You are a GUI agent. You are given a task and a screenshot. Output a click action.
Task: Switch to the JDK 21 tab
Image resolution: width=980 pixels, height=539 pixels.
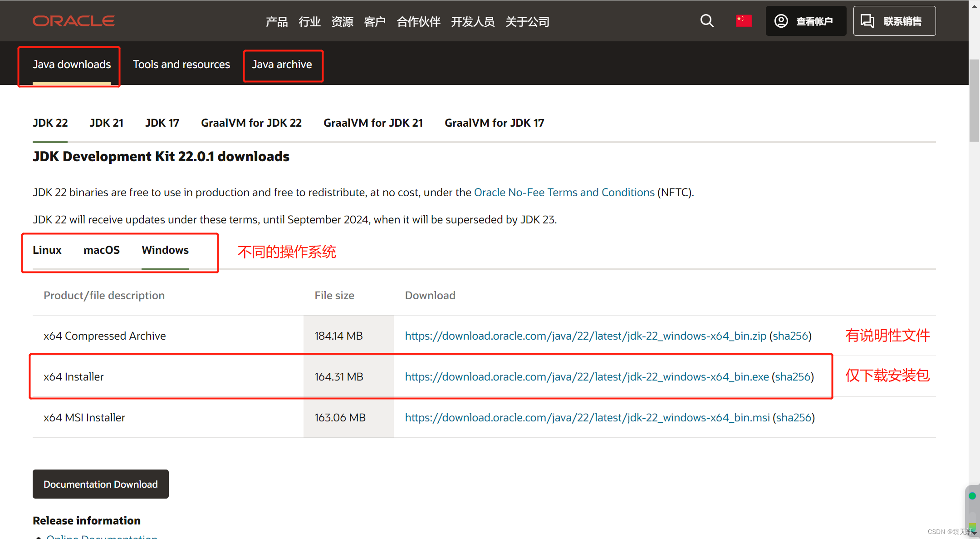pyautogui.click(x=106, y=123)
